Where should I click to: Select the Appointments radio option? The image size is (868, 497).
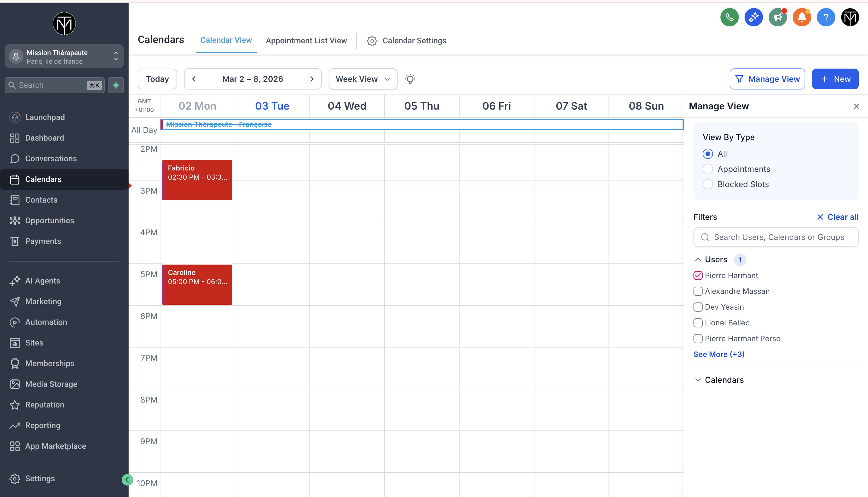coord(708,169)
